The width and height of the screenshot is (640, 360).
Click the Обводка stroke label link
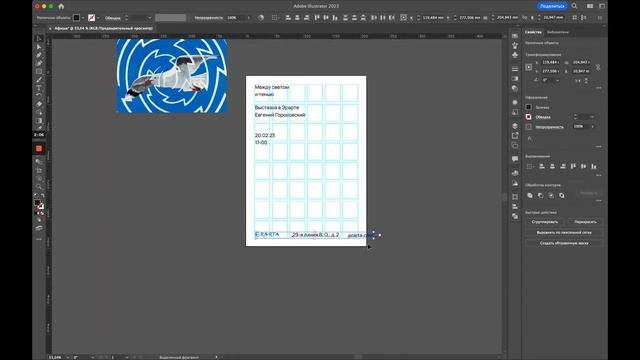pyautogui.click(x=543, y=117)
